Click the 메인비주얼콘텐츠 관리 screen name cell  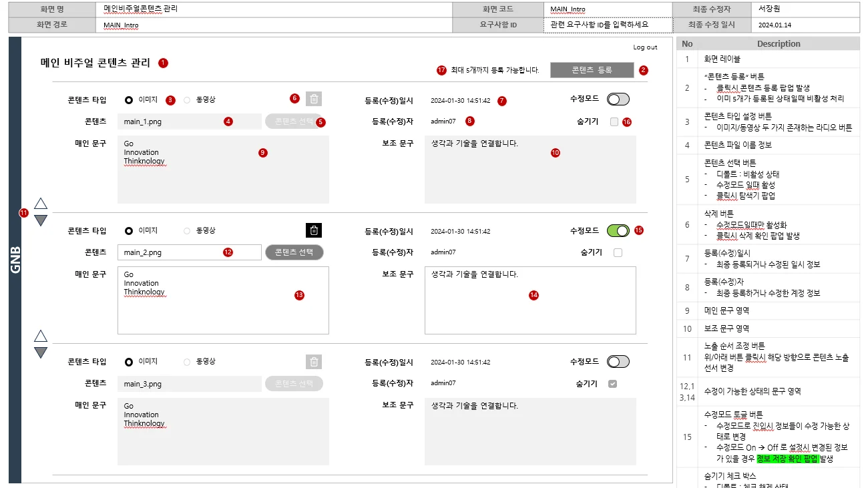pos(274,9)
